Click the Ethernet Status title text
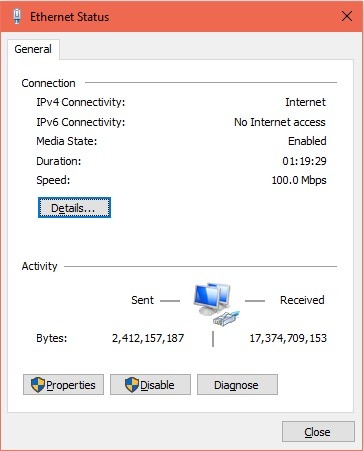The width and height of the screenshot is (364, 451). coord(70,17)
